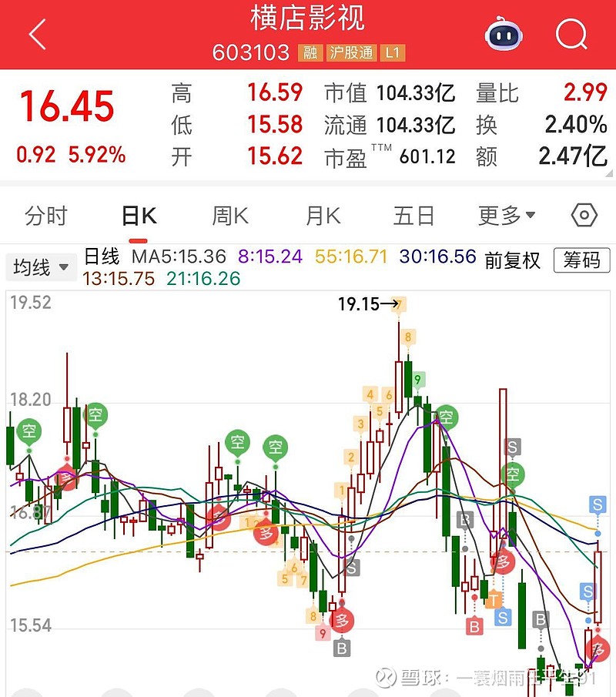The image size is (616, 697).
Task: Tap the L1 quote level badge
Action: (x=393, y=53)
